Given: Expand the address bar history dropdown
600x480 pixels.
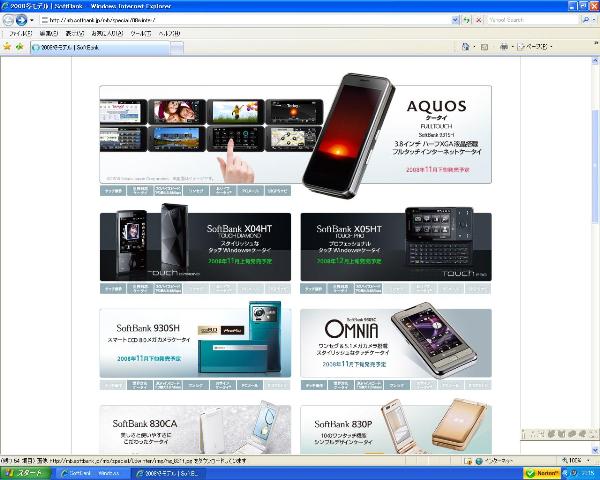Looking at the screenshot, I should click(455, 20).
